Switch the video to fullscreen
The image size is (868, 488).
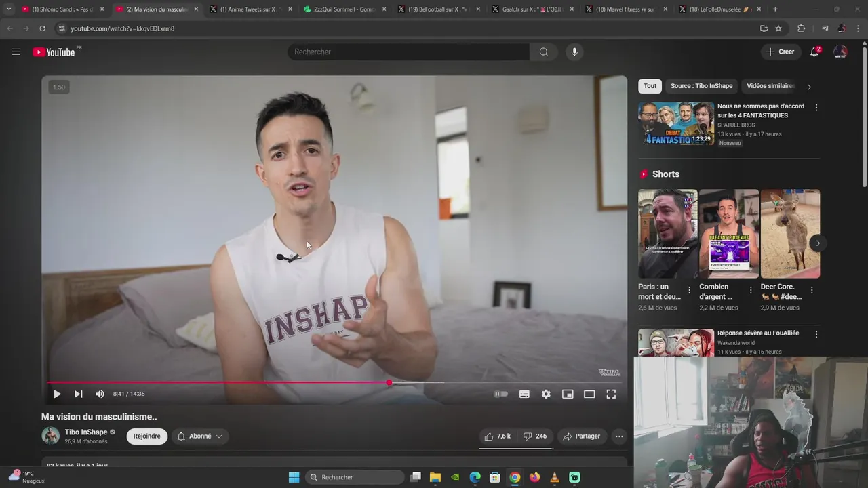pyautogui.click(x=611, y=394)
